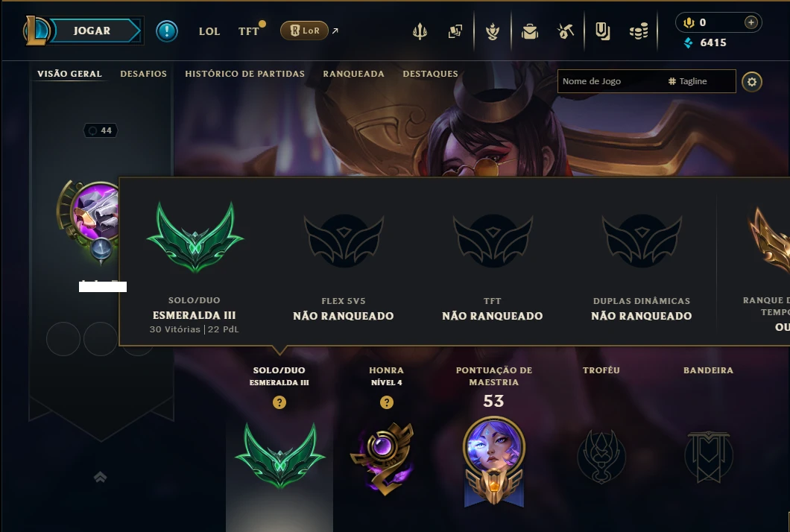This screenshot has width=790, height=532.
Task: Open the Crafting hammer icon
Action: pos(566,31)
